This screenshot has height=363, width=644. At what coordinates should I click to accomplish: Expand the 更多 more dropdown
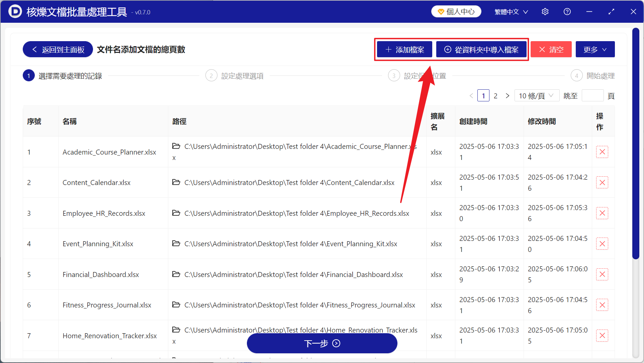click(595, 50)
